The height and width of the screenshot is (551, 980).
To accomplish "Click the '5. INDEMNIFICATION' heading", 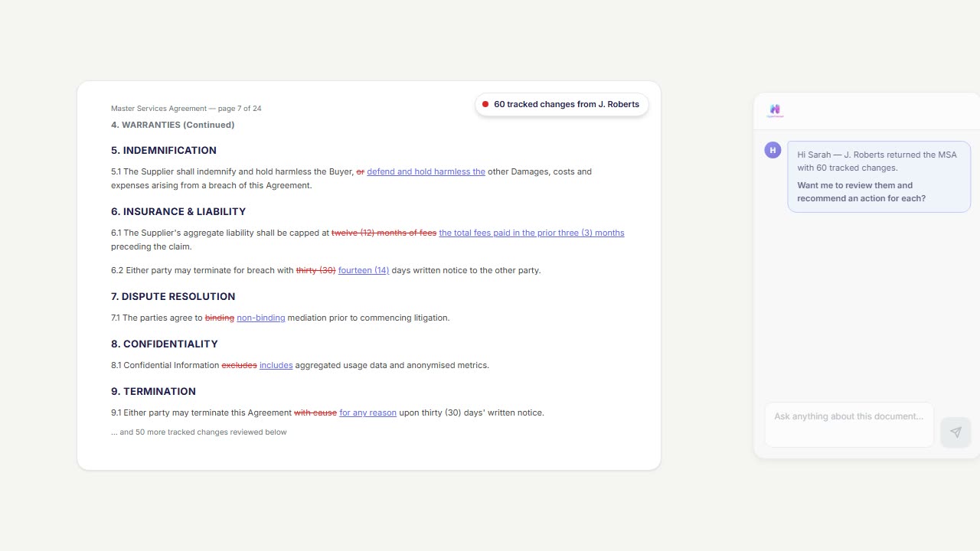I will (164, 151).
